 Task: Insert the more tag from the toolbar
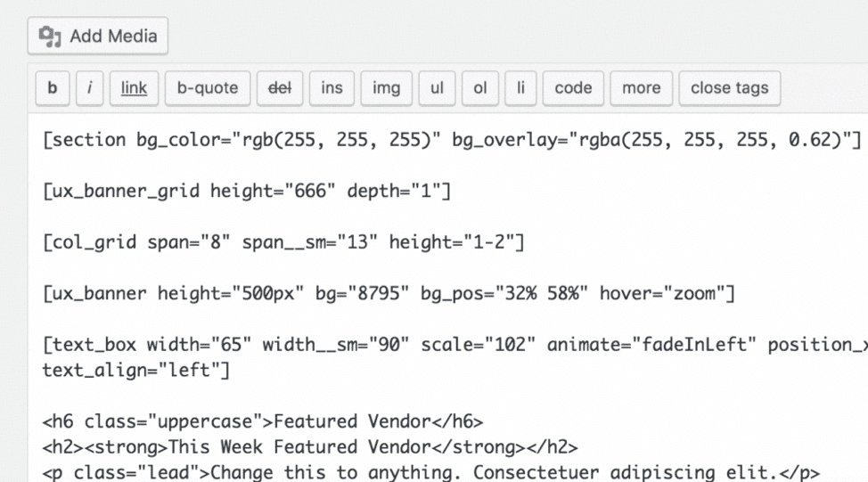tap(641, 88)
